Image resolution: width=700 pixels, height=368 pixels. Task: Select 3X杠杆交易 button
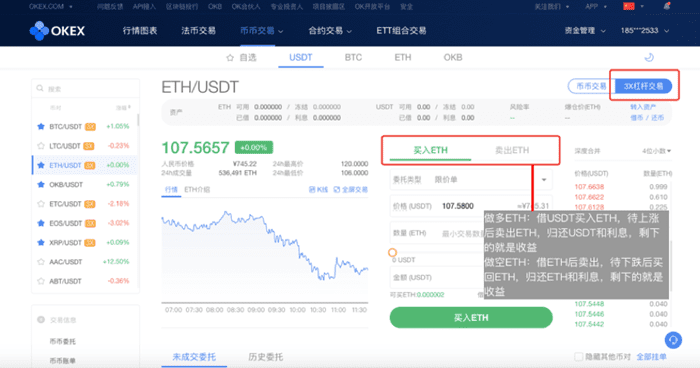point(643,86)
